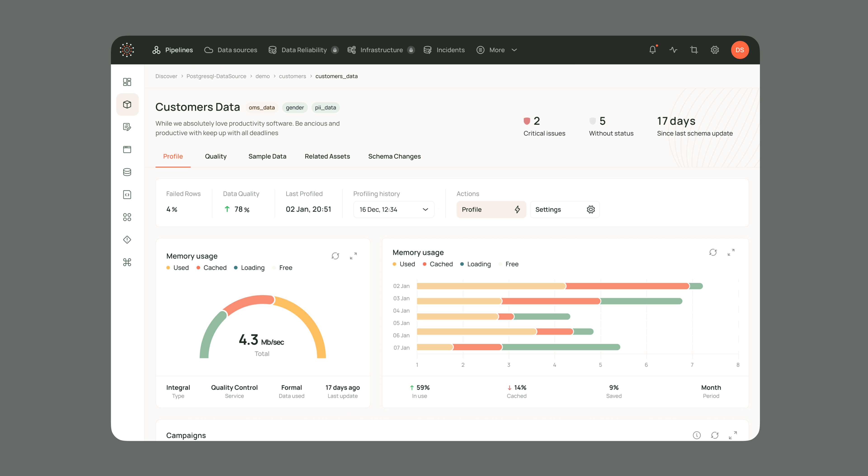
Task: Open the window panel sidebar icon
Action: coord(127,150)
